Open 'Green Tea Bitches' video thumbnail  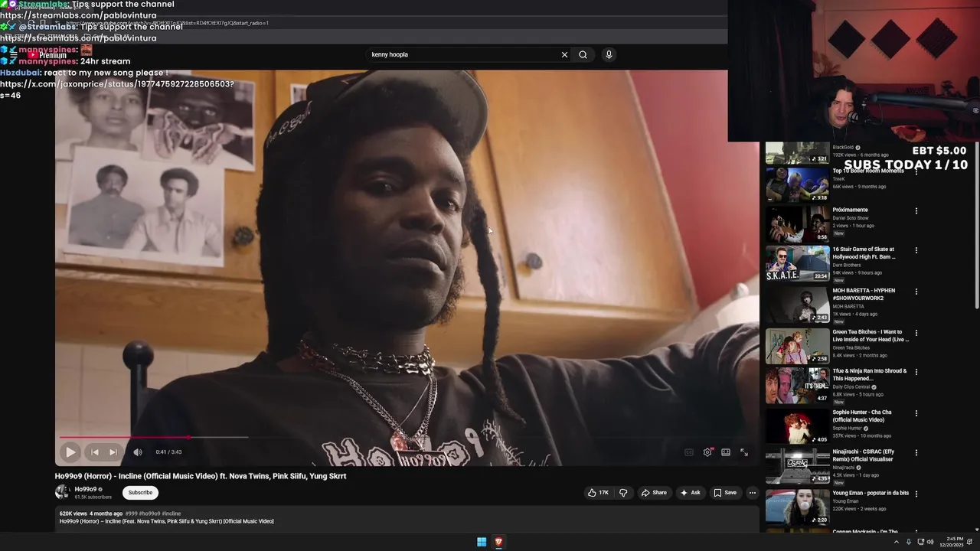[797, 346]
